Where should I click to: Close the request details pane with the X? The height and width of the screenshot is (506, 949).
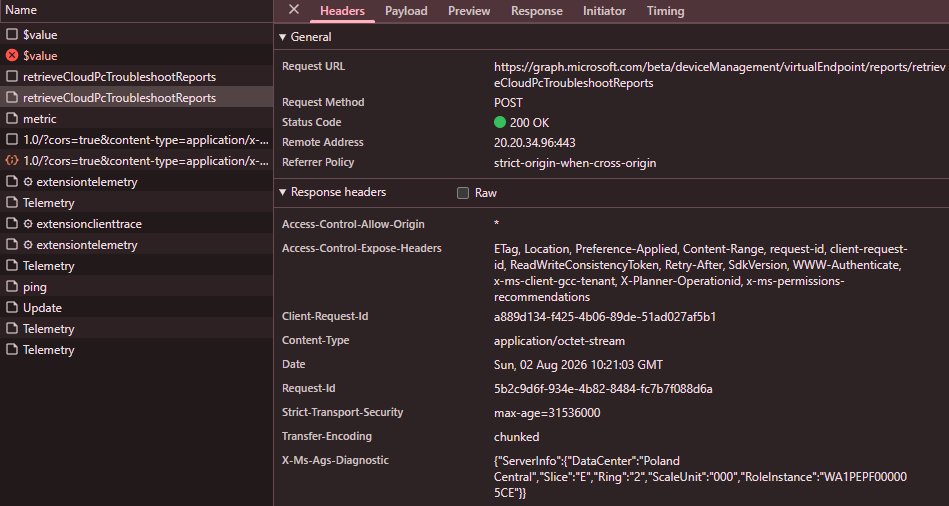pyautogui.click(x=294, y=10)
